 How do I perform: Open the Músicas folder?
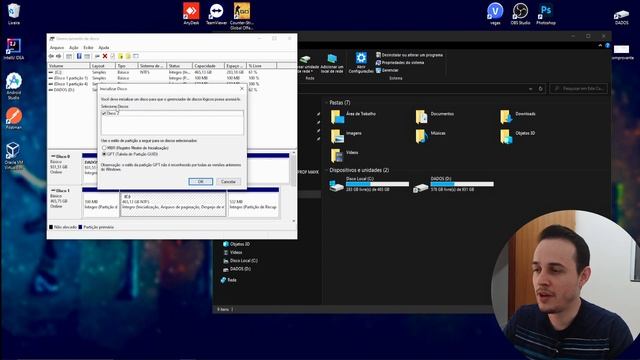[431, 136]
